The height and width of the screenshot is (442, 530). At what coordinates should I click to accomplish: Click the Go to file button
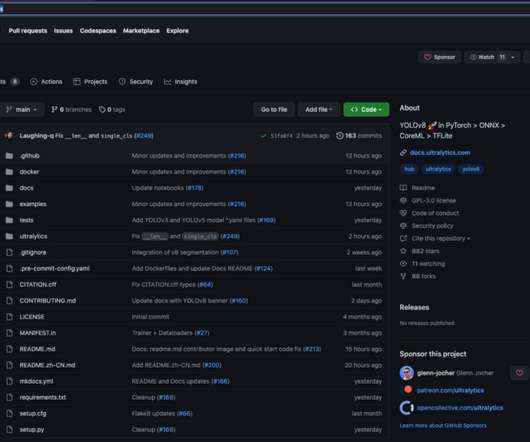[x=274, y=109]
